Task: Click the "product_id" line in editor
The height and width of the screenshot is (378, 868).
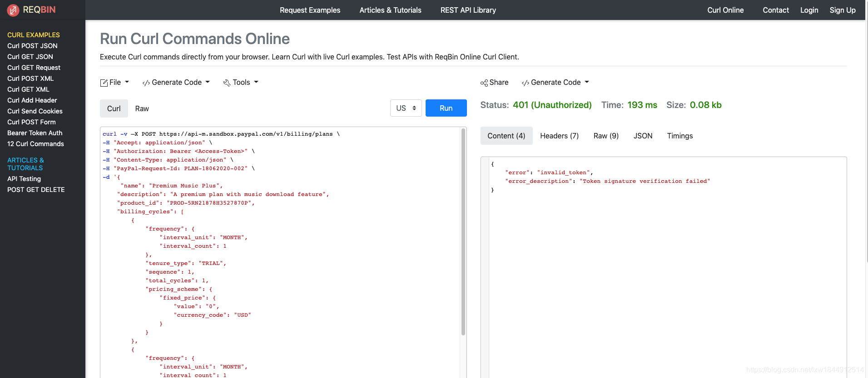Action: point(186,203)
